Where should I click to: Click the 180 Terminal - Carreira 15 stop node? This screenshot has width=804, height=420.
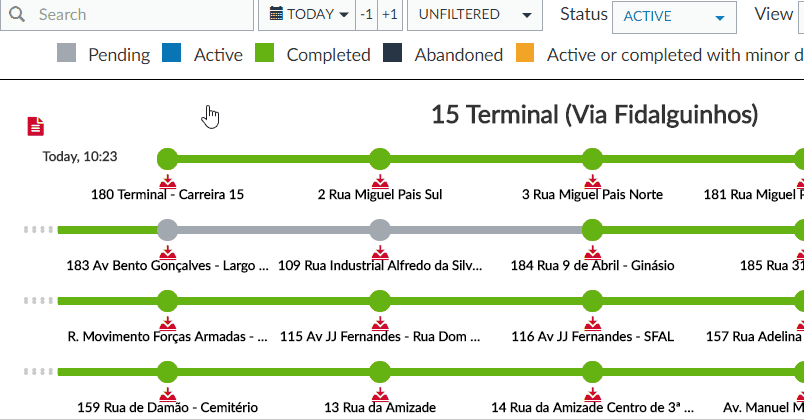click(x=167, y=158)
